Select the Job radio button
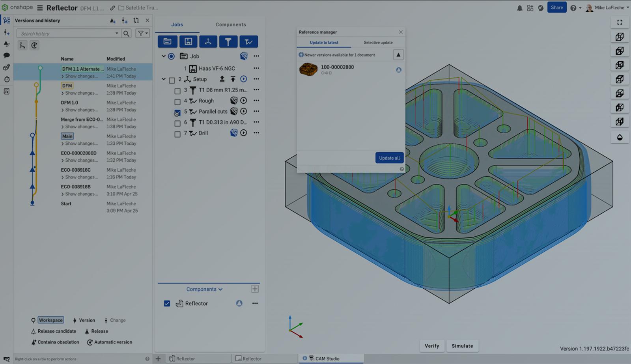This screenshot has height=364, width=631. (x=171, y=56)
